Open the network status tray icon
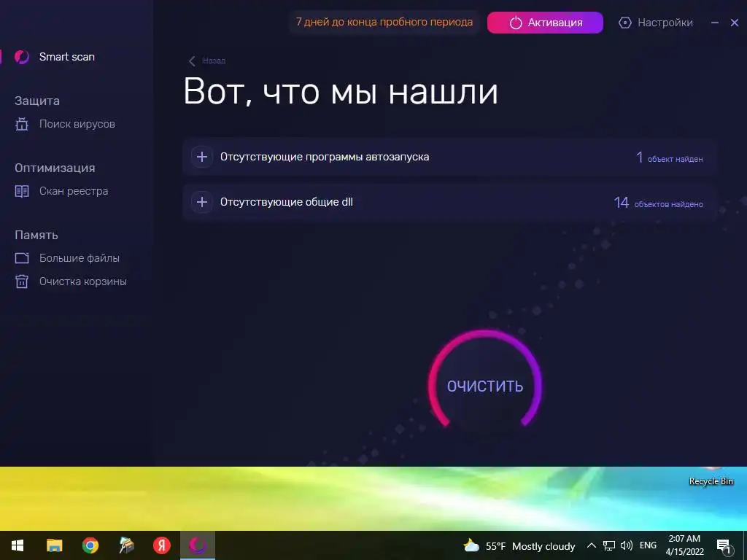 (x=609, y=545)
